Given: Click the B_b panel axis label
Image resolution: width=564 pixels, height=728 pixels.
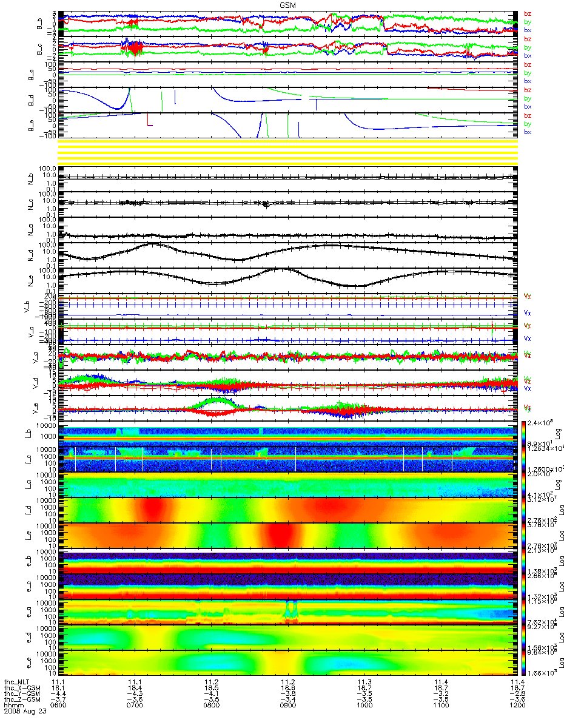Looking at the screenshot, I should (x=40, y=24).
